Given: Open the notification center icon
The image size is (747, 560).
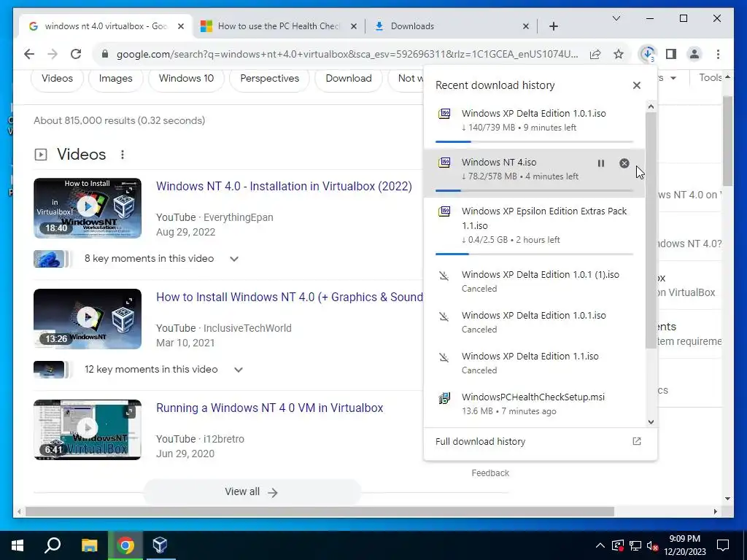Looking at the screenshot, I should (x=723, y=545).
